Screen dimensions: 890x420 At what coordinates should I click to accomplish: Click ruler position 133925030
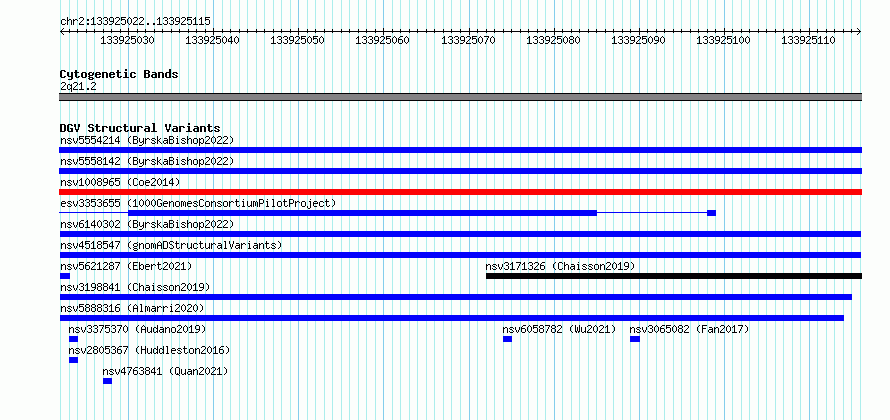click(x=127, y=40)
